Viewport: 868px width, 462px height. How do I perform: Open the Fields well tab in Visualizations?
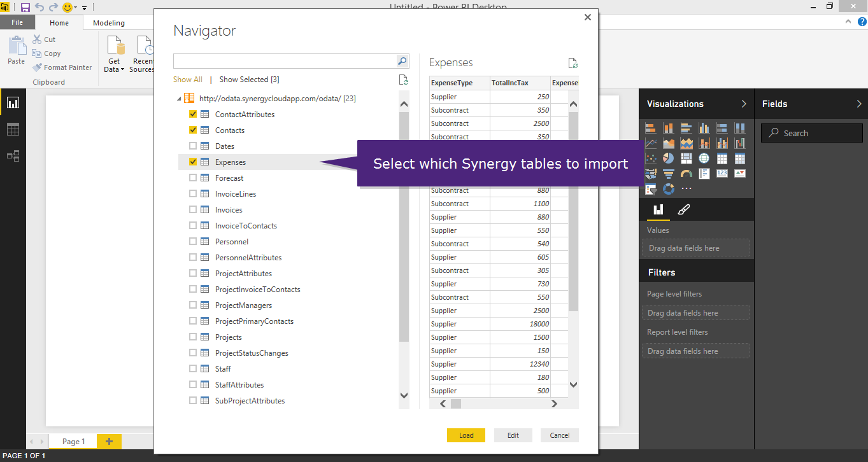coord(658,209)
